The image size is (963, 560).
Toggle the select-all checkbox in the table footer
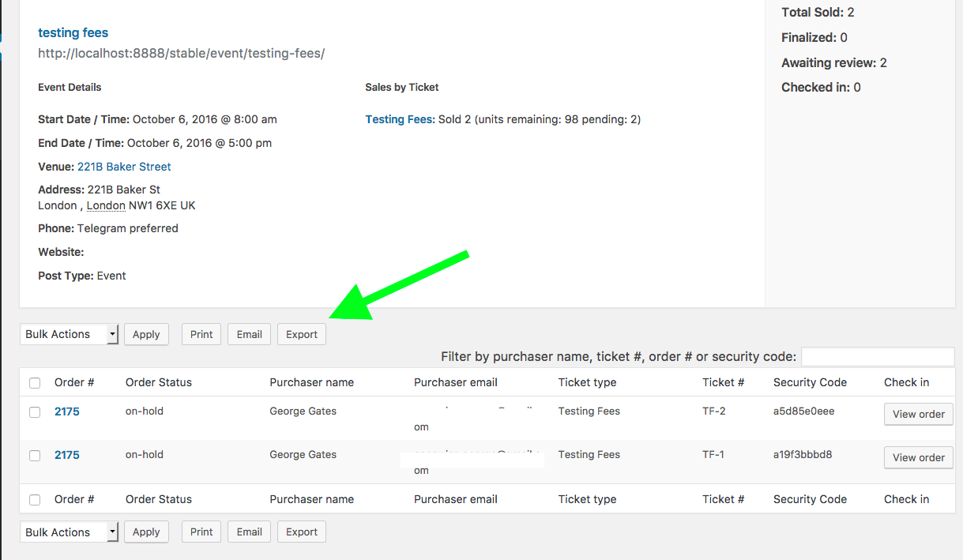point(35,500)
